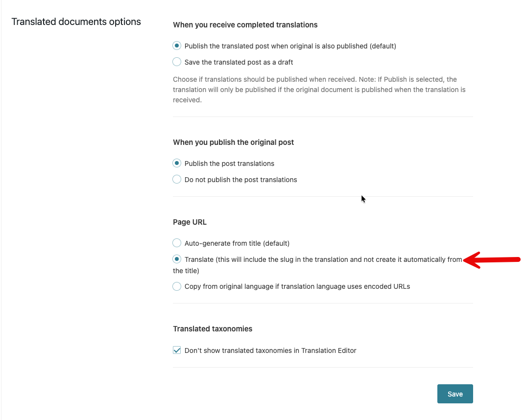Screen dimensions: 526x420
Task: Click the 'Translated taxonomies' heading
Action: [213, 329]
